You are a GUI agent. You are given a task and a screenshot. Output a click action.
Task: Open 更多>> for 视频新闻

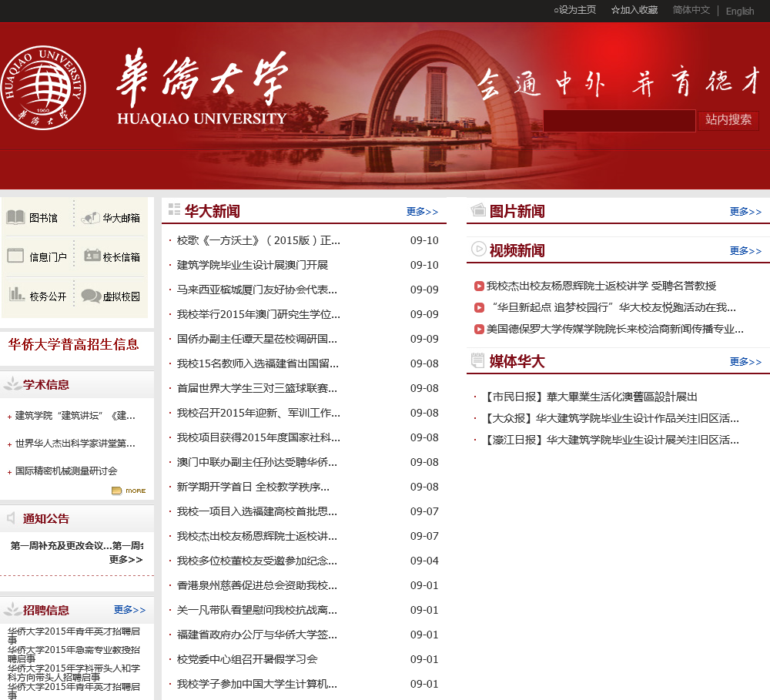pos(745,251)
